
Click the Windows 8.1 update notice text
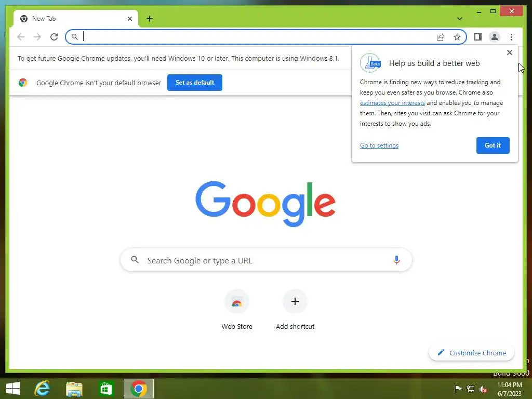coord(179,58)
